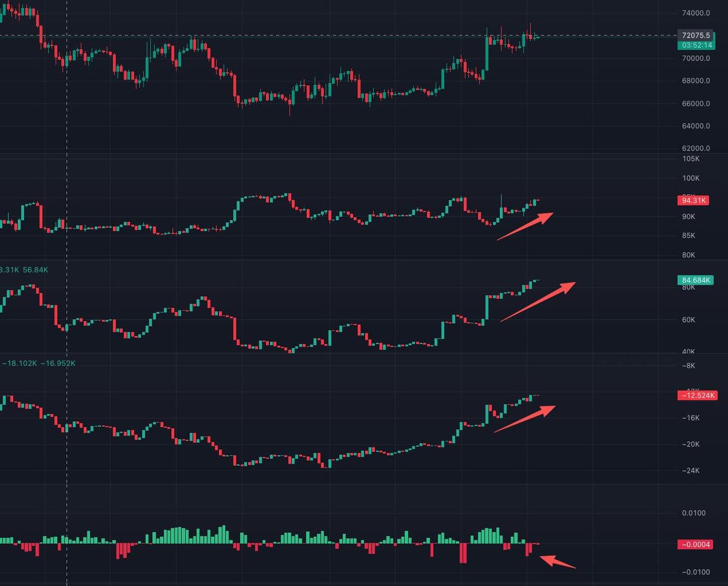The width and height of the screenshot is (728, 586).
Task: Select the -16.952K legend value
Action: [58, 363]
